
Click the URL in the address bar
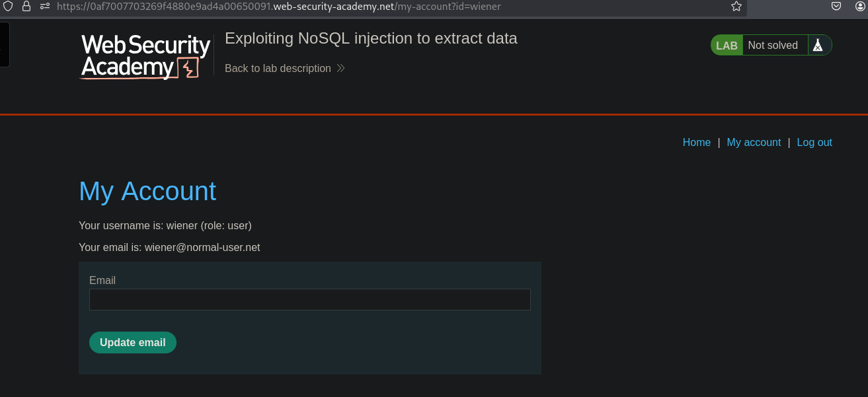(278, 7)
